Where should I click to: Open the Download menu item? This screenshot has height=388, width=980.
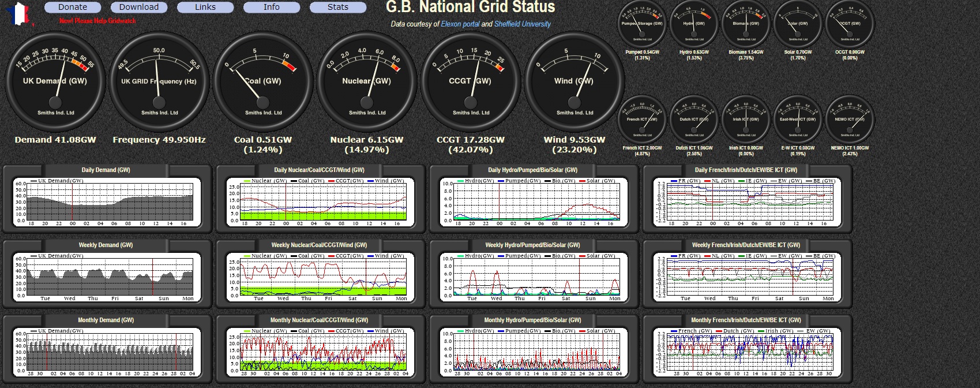tap(139, 8)
